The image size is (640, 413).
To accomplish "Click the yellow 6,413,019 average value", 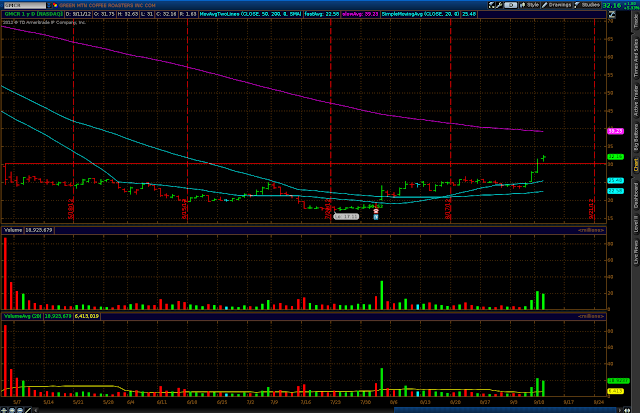I will 87,316.
